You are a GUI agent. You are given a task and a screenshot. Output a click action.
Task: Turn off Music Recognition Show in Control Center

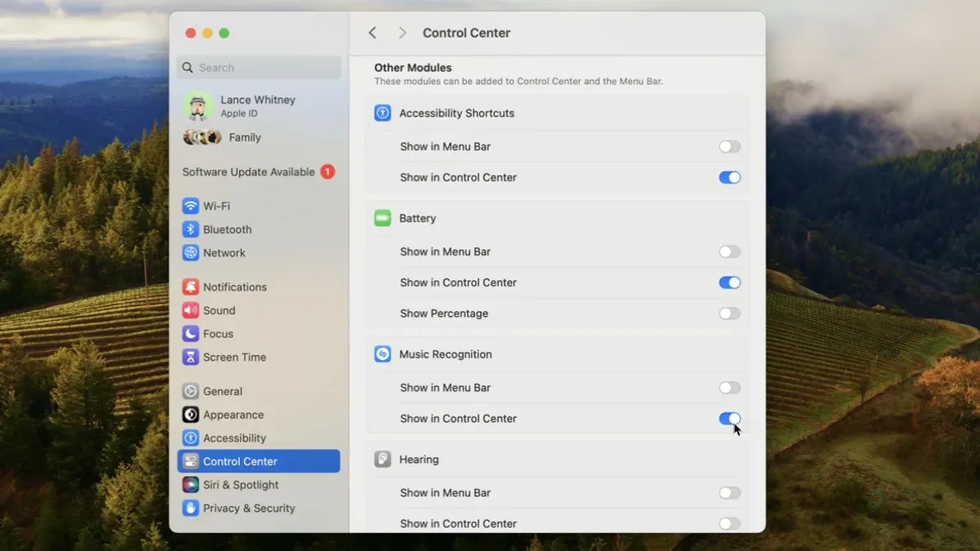point(729,419)
